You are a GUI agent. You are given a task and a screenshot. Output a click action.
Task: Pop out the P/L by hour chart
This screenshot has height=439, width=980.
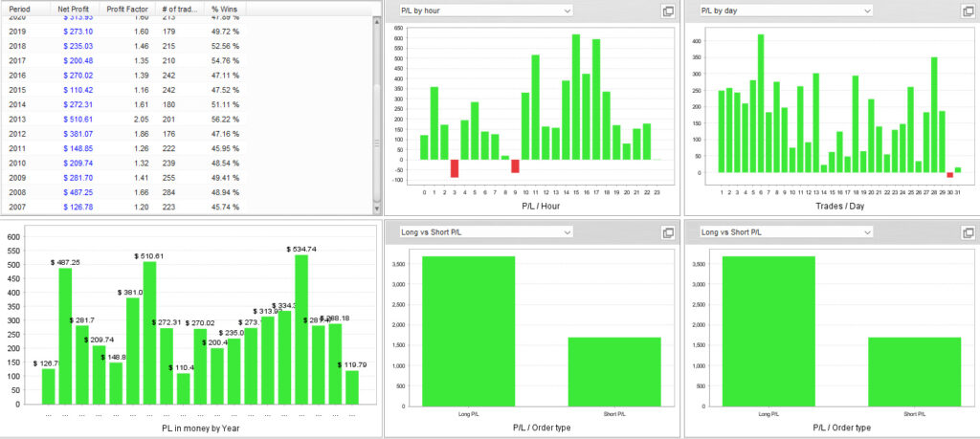[x=669, y=11]
